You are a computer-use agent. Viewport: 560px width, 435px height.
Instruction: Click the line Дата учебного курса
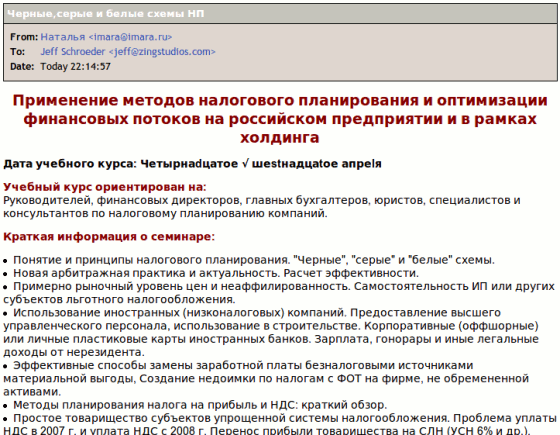click(x=192, y=164)
